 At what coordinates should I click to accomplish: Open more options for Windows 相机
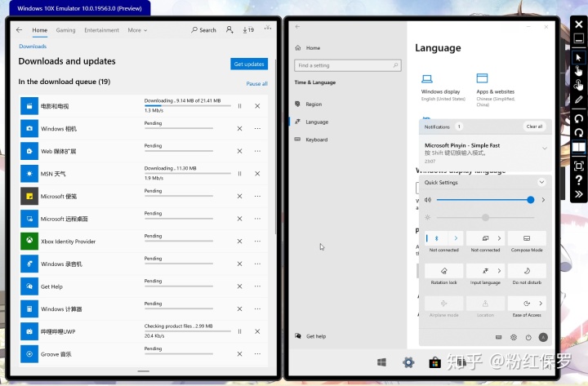click(257, 129)
